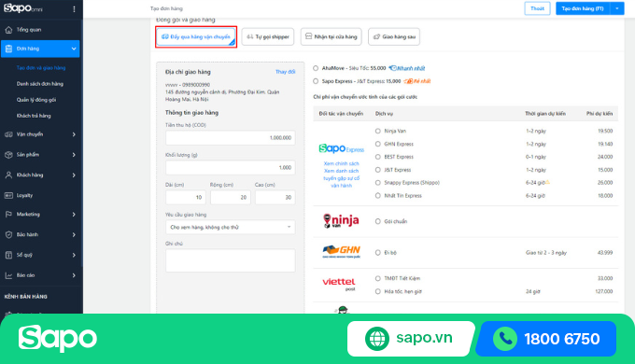Expand the Sản phẩm menu
Viewport: 635px width, 364px height.
click(74, 155)
